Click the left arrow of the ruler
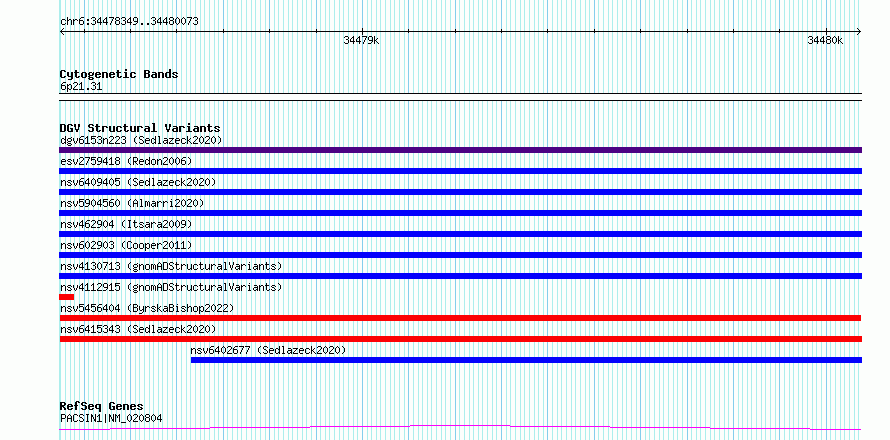890x440 pixels. tap(62, 31)
